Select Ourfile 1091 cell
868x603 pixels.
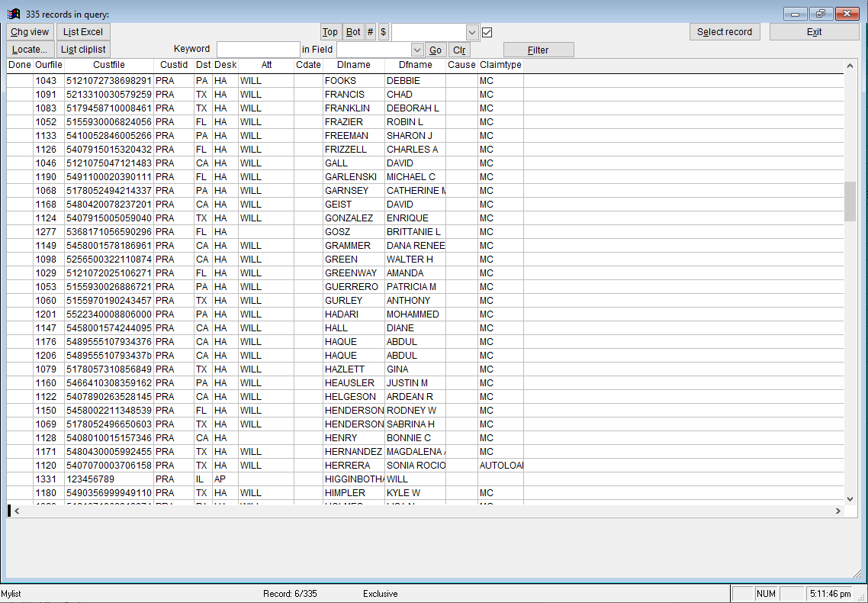point(49,95)
